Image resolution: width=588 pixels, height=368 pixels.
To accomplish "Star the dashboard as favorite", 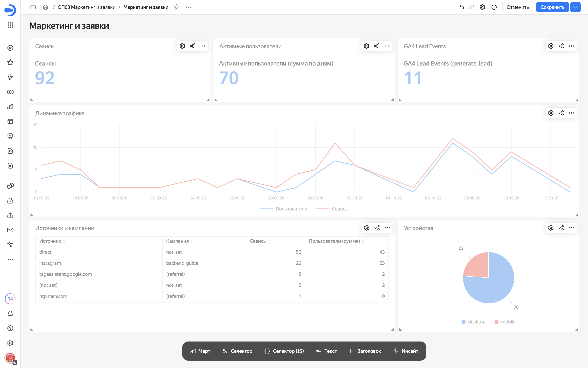I will click(x=177, y=7).
